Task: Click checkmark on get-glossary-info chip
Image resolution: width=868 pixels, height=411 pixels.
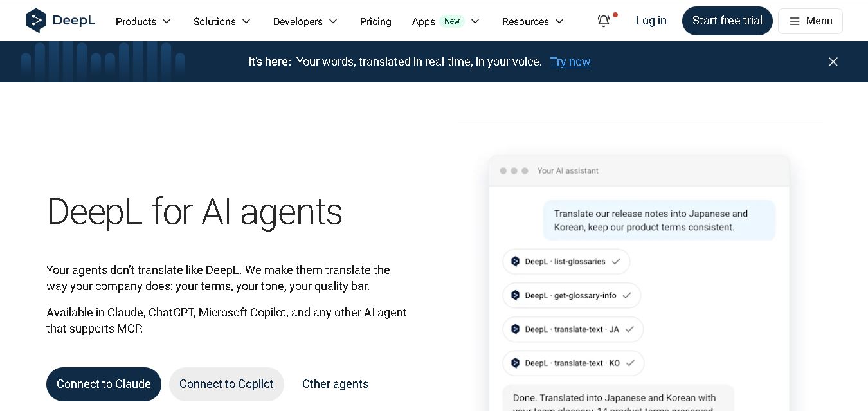Action: click(627, 295)
